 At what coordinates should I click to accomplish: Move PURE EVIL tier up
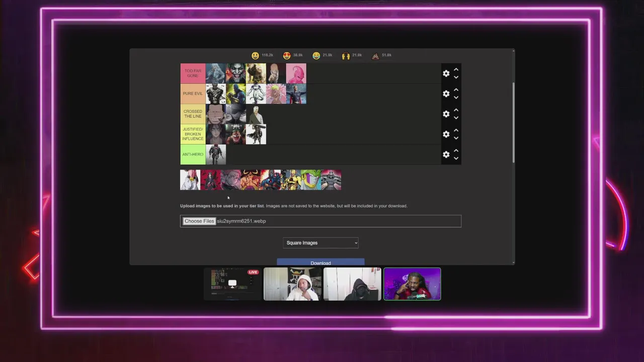coord(456,90)
